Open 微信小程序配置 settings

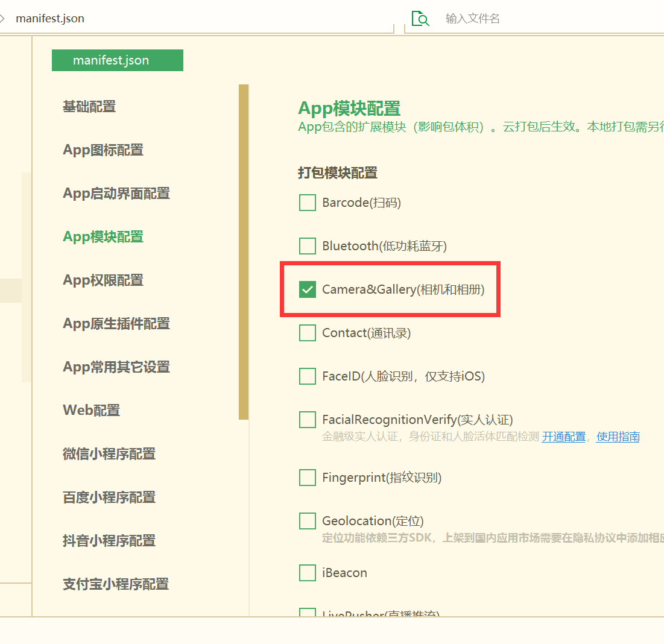point(109,454)
